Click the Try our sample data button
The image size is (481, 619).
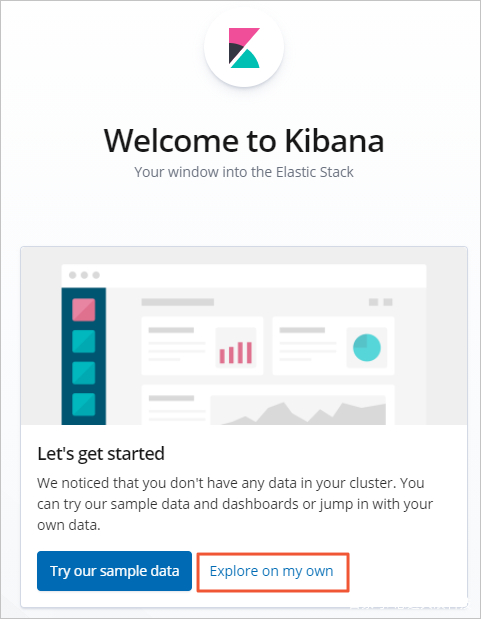(x=115, y=571)
